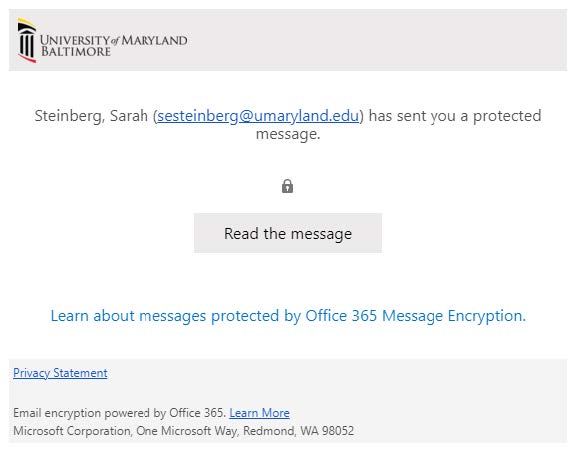The image size is (579, 453).
Task: Open the Office 365 Message Encryption info link
Action: tap(288, 316)
